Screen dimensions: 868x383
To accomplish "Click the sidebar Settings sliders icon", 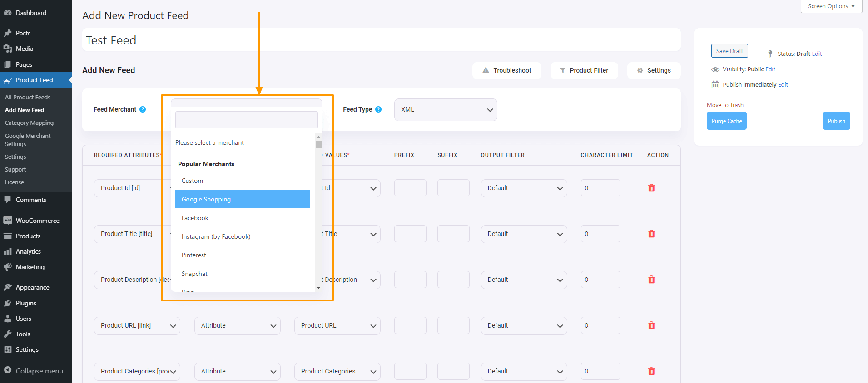I will click(8, 349).
